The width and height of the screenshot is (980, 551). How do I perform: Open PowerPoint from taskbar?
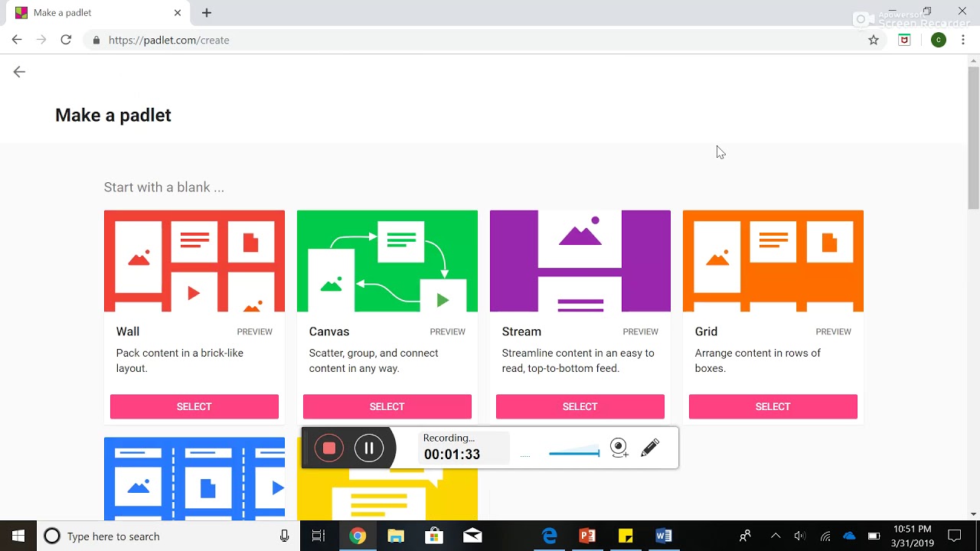[x=587, y=536]
